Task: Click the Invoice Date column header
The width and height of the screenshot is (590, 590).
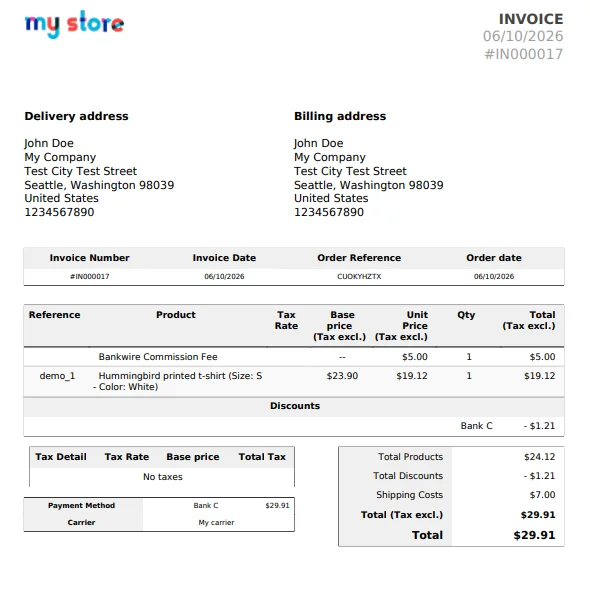Action: [224, 258]
